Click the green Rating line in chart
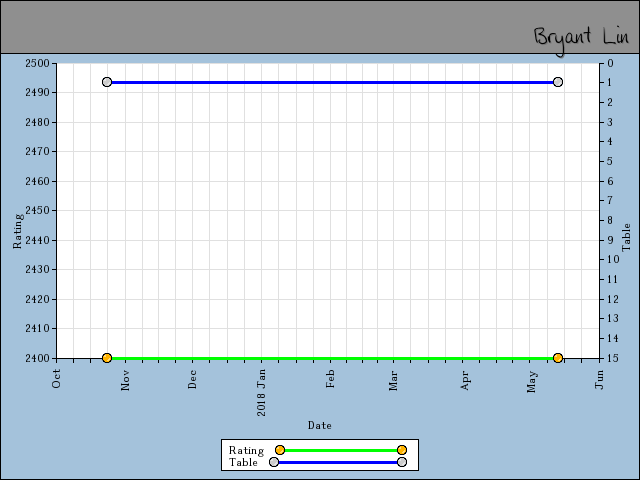This screenshot has height=480, width=640. pyautogui.click(x=332, y=358)
